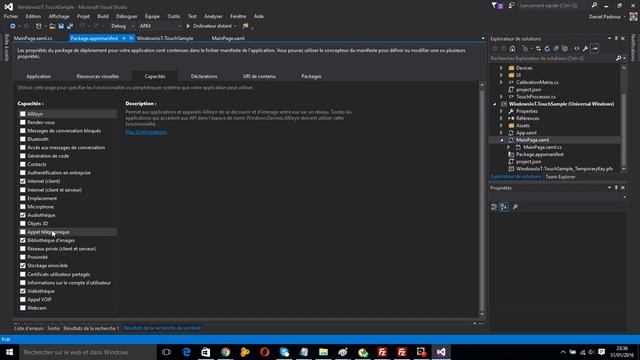
Task: Start debugging on Ordinateur distant
Action: (x=209, y=26)
